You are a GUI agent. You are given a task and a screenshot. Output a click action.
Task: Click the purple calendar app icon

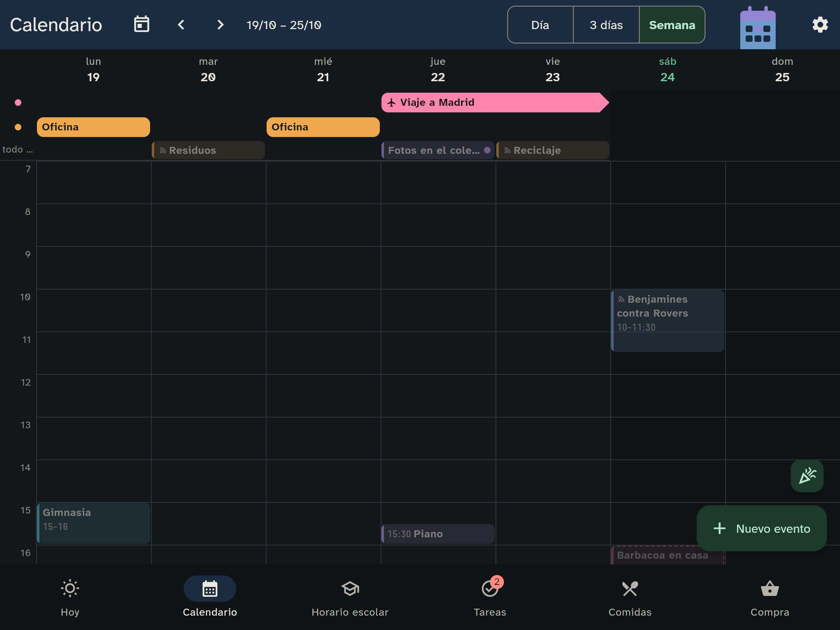(758, 27)
